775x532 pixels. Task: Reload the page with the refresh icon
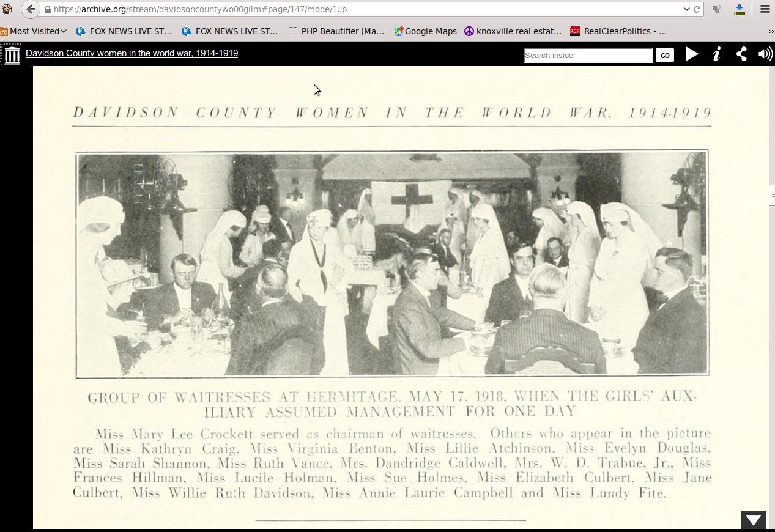point(698,9)
